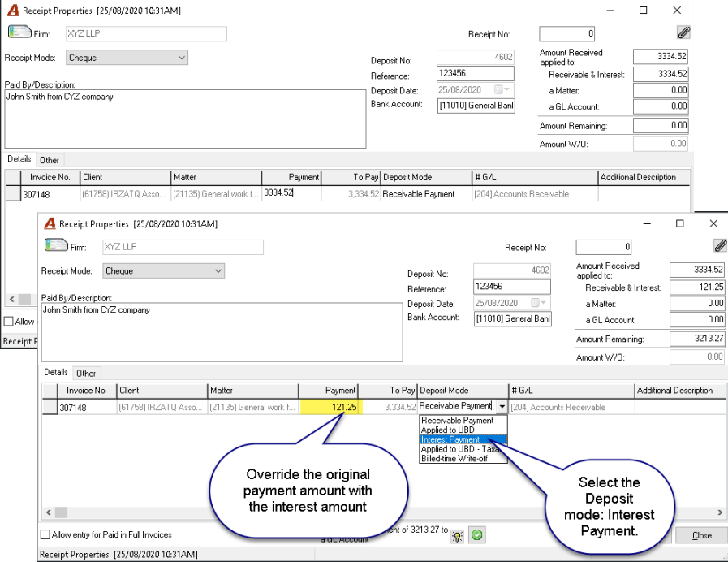The image size is (728, 562).
Task: Click the paperclip attachment icon in back window
Action: pyautogui.click(x=683, y=32)
